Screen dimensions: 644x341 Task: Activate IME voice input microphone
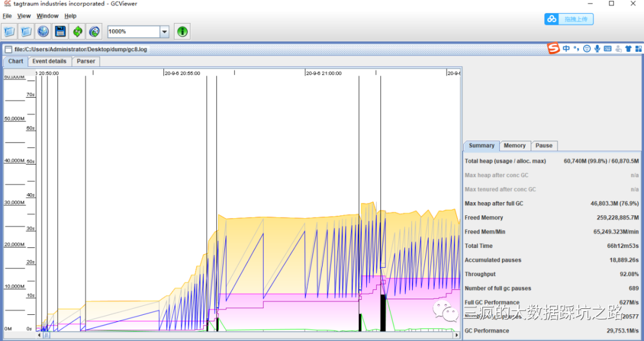coord(597,48)
